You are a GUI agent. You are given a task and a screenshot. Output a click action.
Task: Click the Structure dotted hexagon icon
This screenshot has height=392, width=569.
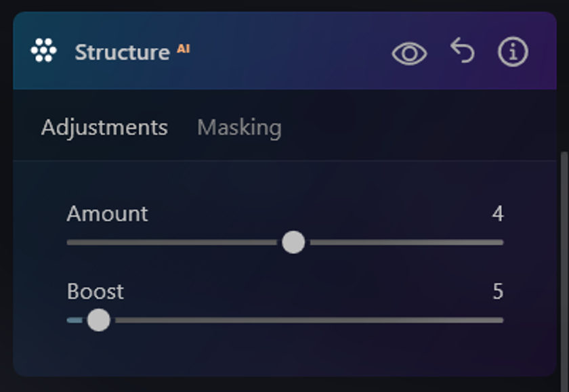(x=43, y=50)
